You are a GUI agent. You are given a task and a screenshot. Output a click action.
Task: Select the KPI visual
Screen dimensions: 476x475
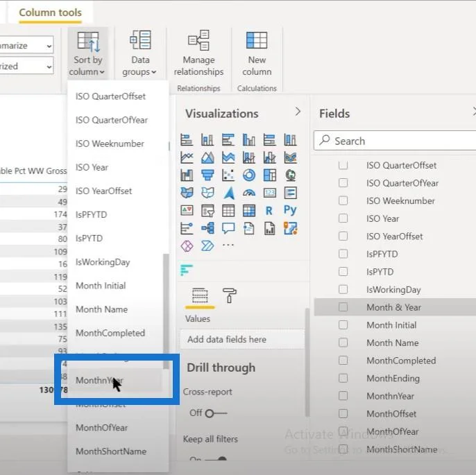coord(187,210)
